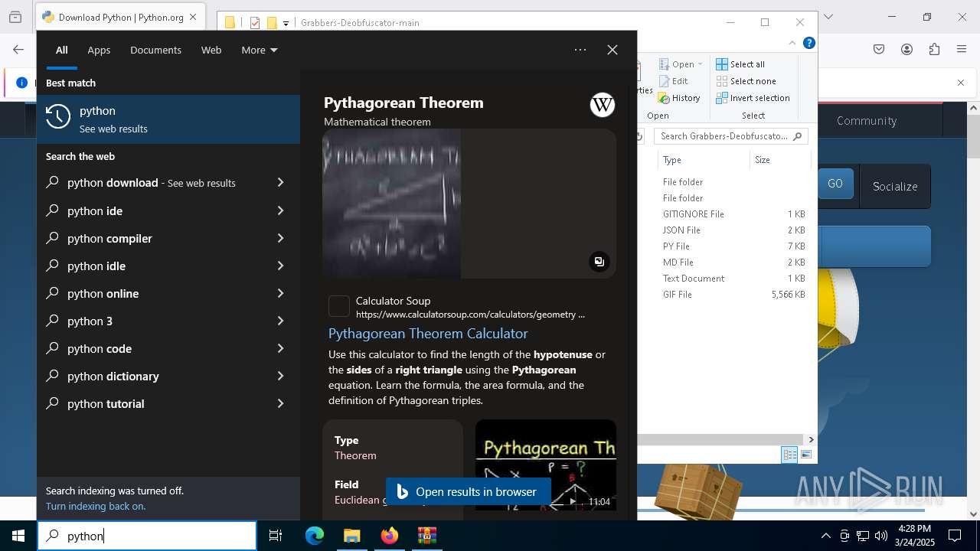Switch to the Documents search tab
Viewport: 980px width, 551px height.
[x=155, y=50]
